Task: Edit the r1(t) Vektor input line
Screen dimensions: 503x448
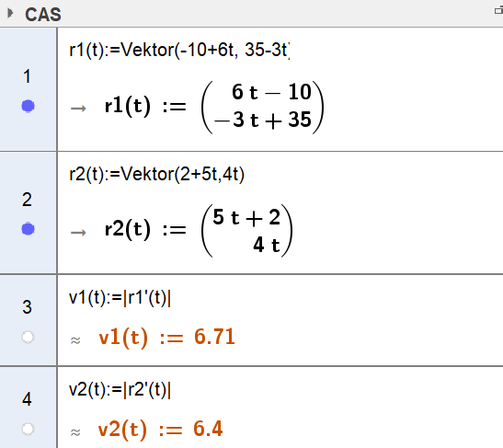Action: click(179, 50)
